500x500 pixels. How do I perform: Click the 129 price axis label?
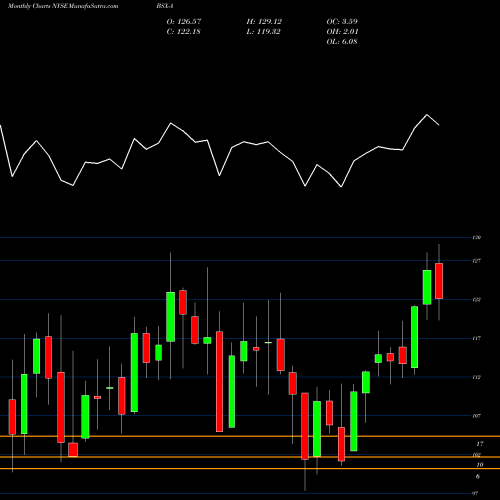point(477,238)
